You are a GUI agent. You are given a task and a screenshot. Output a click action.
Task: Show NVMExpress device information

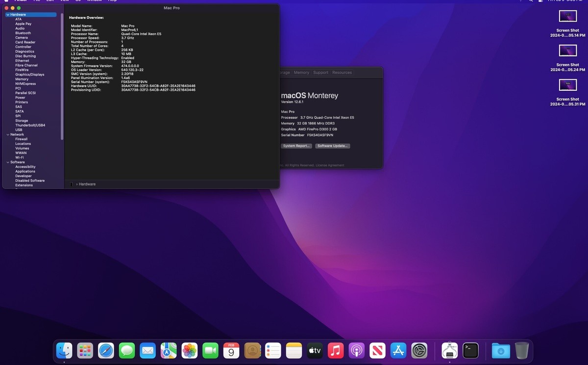[25, 84]
